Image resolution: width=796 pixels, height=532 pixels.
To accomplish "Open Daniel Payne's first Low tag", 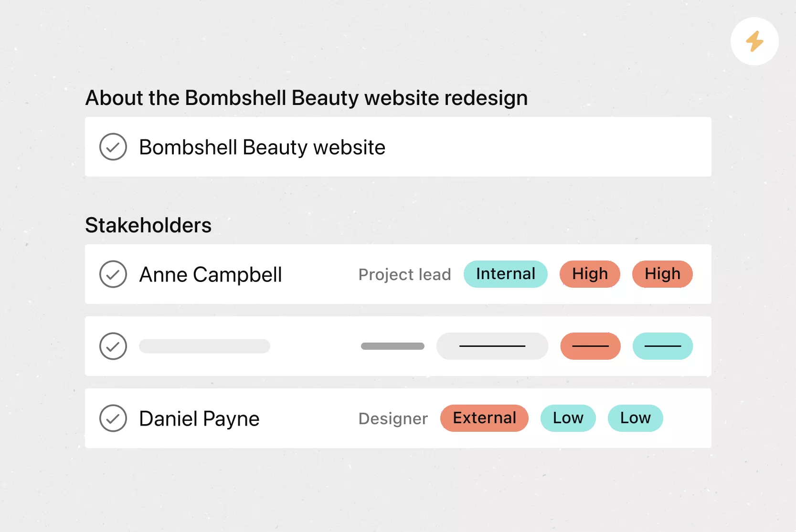I will (x=568, y=418).
